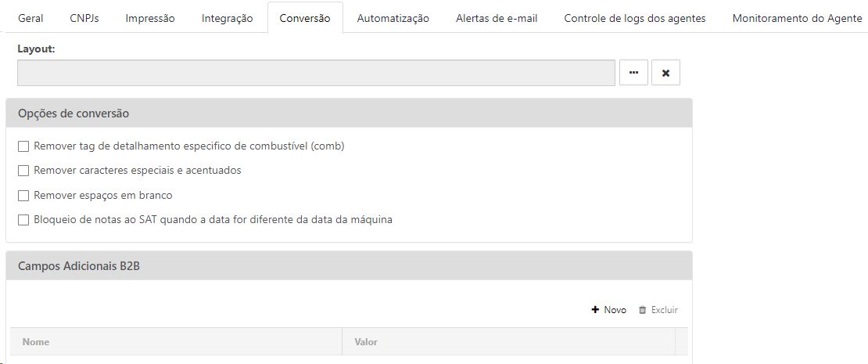
Task: Enable Remover tag de detalhamento de combustível
Action: pyautogui.click(x=23, y=146)
